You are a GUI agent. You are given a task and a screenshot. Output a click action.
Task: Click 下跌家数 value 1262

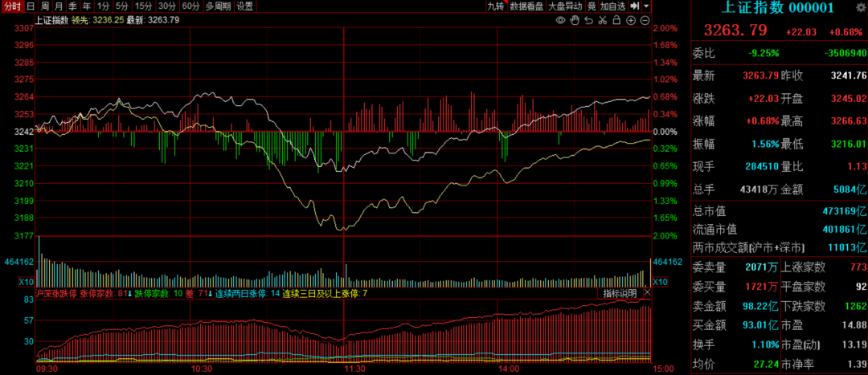[855, 306]
